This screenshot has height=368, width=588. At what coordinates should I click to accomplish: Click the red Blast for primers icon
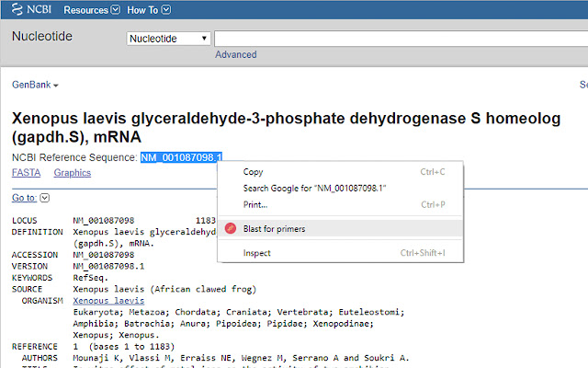[x=231, y=228]
